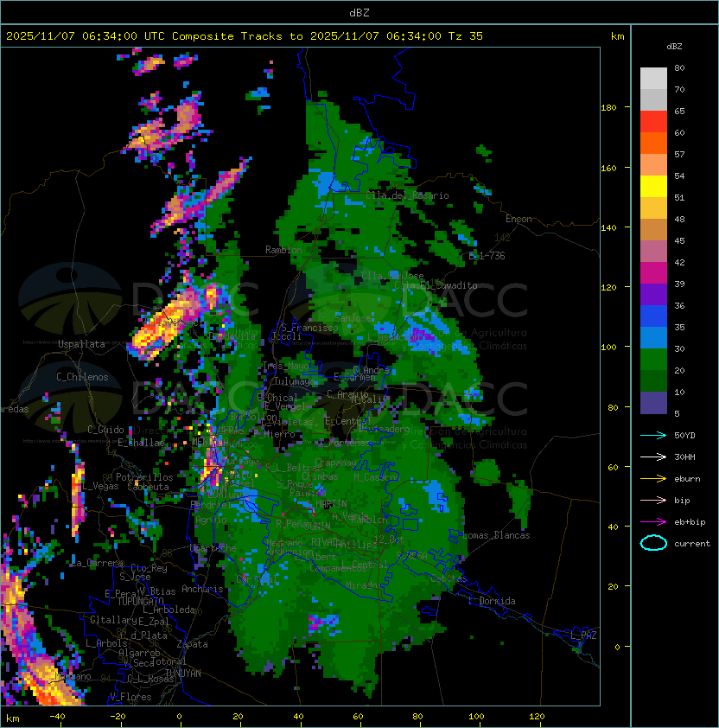The height and width of the screenshot is (728, 719).
Task: Click the 'Uspallata' place label on the map
Action: [81, 344]
